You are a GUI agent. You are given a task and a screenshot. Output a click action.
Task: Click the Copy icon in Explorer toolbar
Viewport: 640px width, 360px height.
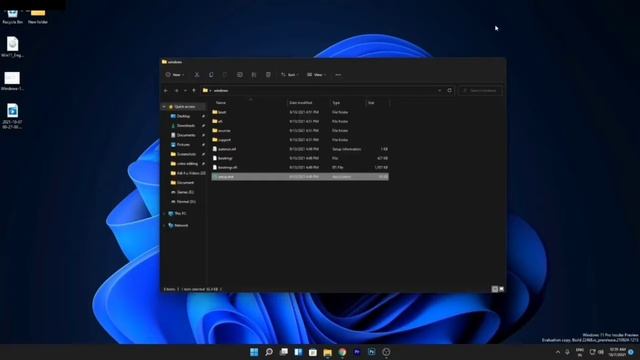211,75
